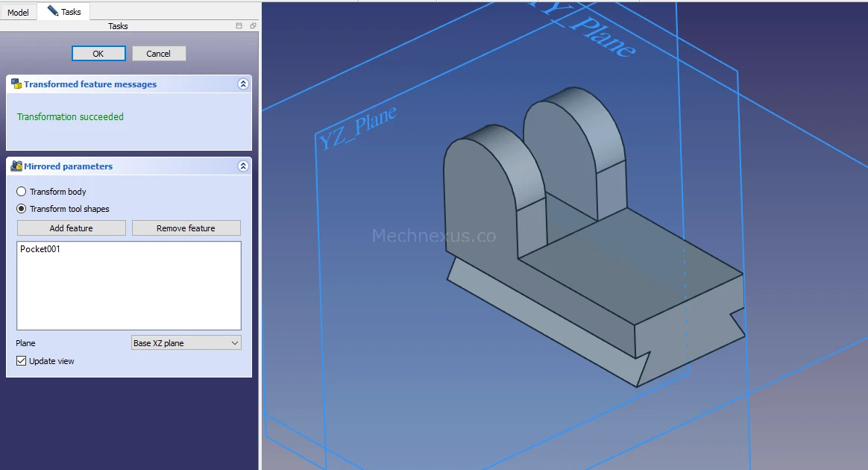Click the pencil icon on the Tasks tab
This screenshot has width=868, height=470.
coord(52,11)
